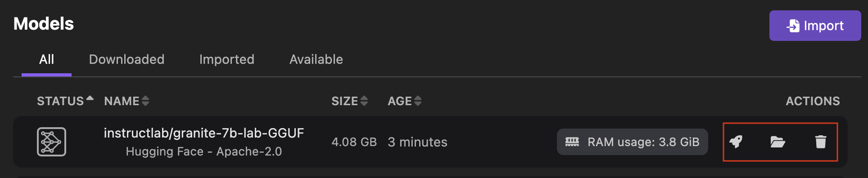The width and height of the screenshot is (868, 178).
Task: Click the ACTIONS column header
Action: pyautogui.click(x=813, y=101)
